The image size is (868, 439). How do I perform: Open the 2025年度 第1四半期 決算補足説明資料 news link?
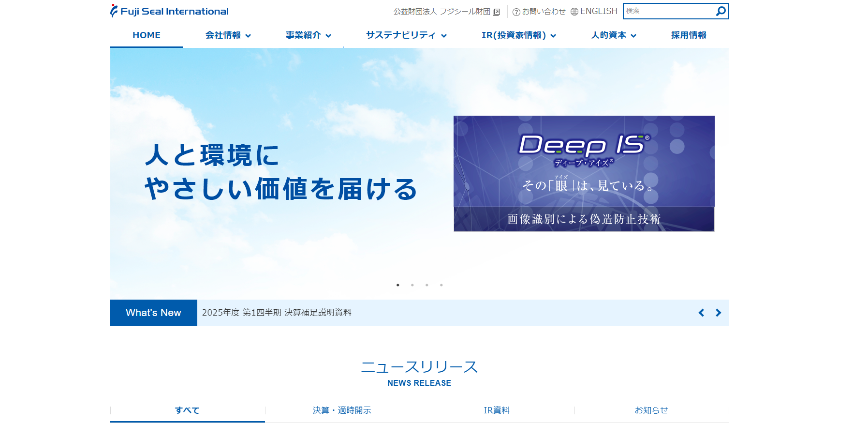277,313
